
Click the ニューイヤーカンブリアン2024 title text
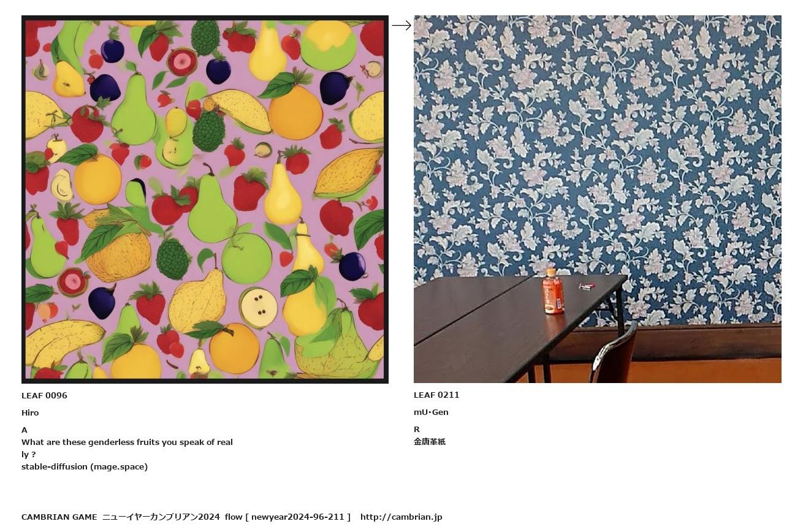coord(161,517)
